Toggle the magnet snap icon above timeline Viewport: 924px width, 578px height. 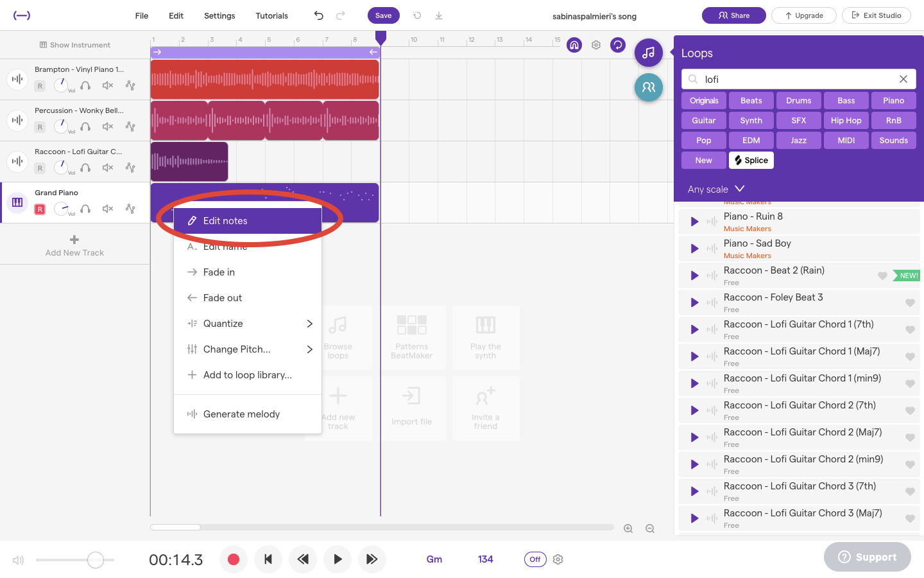point(574,45)
